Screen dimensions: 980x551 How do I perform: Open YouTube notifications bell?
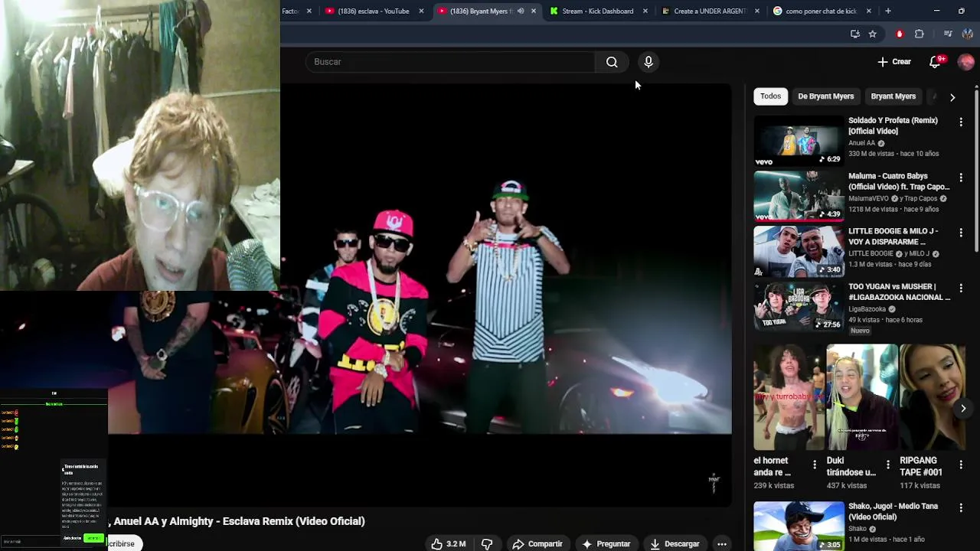pyautogui.click(x=935, y=62)
